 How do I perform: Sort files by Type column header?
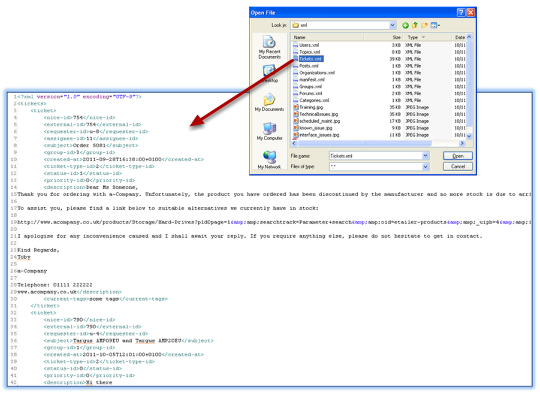pos(427,37)
